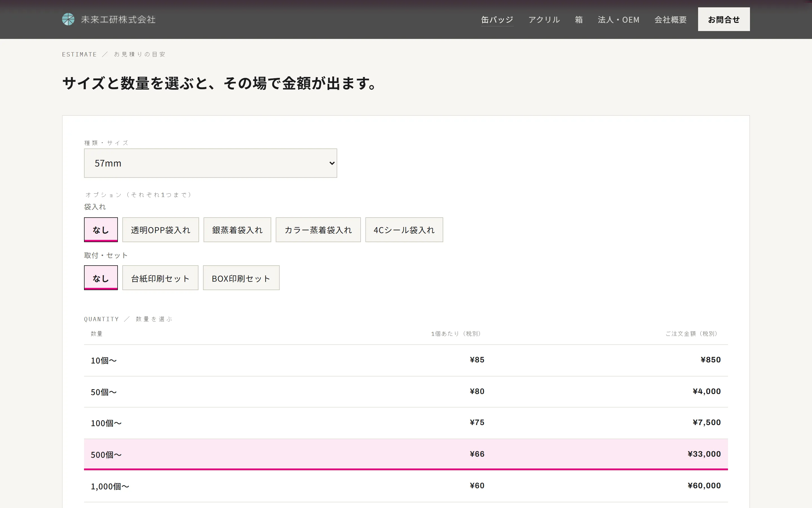Viewport: 812px width, 508px height.
Task: Click the ¥4,000 order amount
Action: pos(707,391)
